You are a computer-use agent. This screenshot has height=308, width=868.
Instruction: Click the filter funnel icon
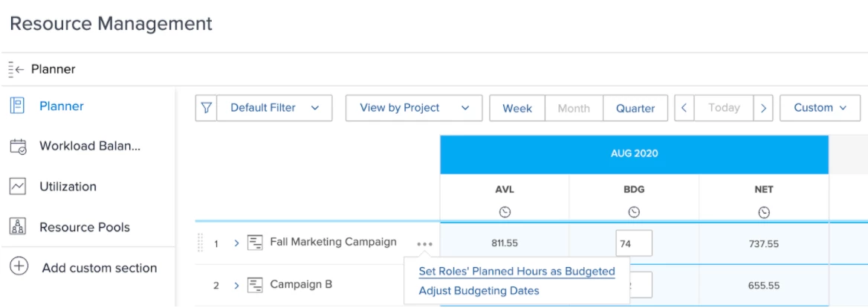(207, 108)
